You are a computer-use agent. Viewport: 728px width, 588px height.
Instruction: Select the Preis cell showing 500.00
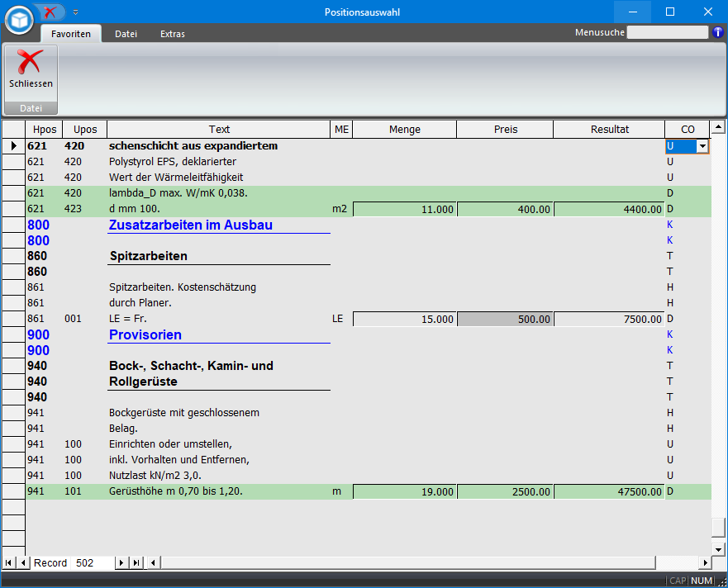[x=505, y=319]
